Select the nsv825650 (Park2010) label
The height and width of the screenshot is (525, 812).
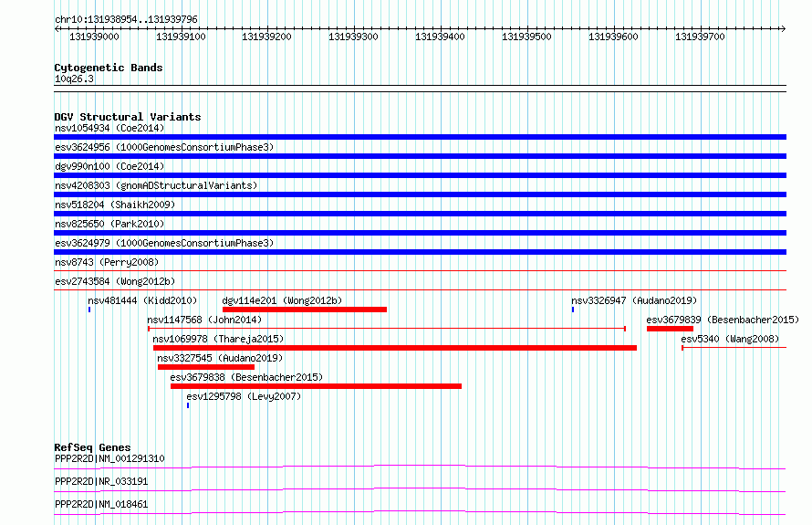(109, 224)
